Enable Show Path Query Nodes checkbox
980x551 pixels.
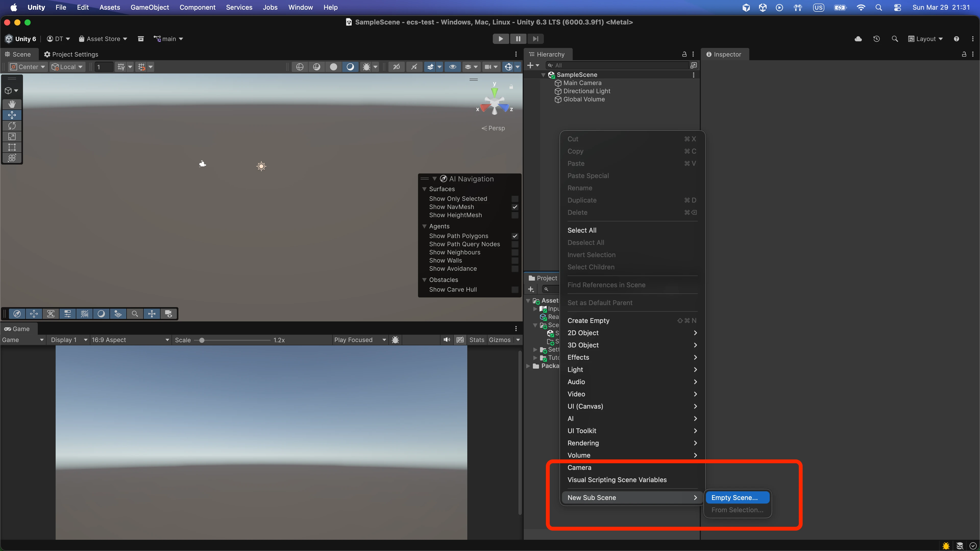(515, 244)
